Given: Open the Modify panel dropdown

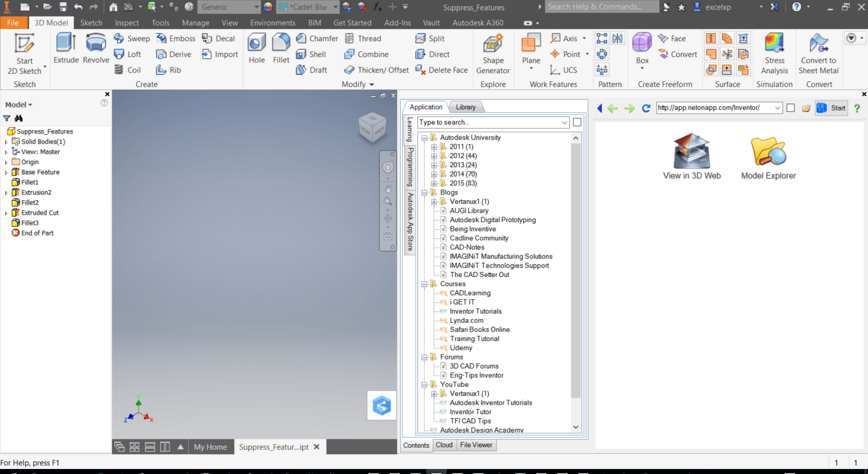Looking at the screenshot, I should [x=372, y=84].
